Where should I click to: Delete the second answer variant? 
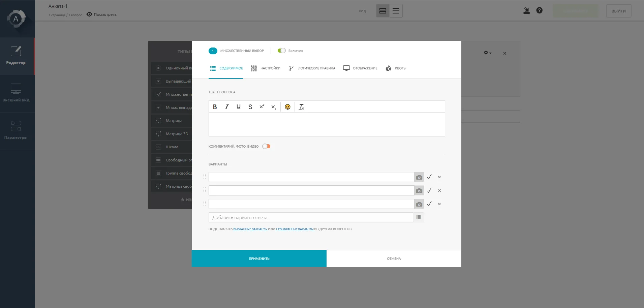pyautogui.click(x=439, y=190)
